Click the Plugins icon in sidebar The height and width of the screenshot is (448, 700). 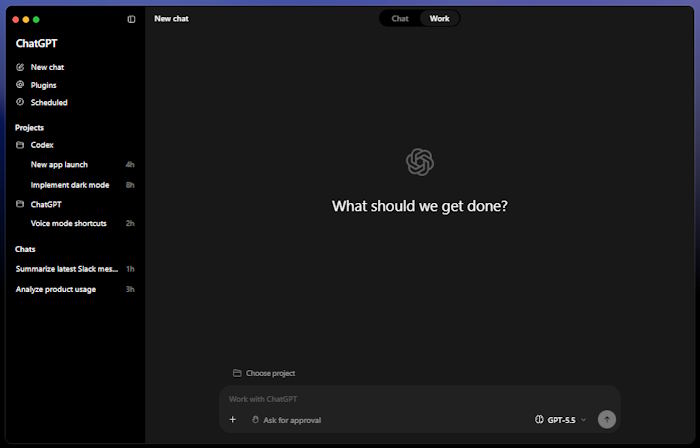pyautogui.click(x=20, y=84)
